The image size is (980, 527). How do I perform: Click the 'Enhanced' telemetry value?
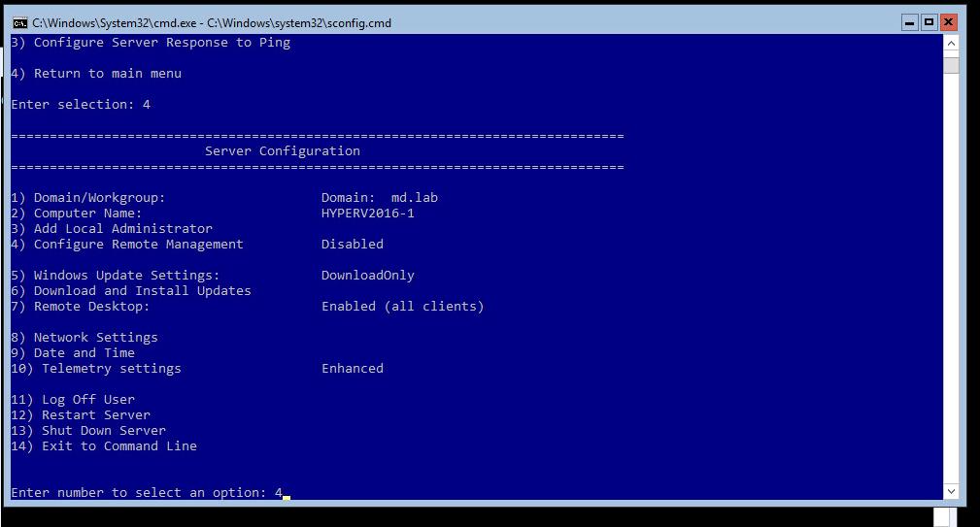tap(352, 369)
